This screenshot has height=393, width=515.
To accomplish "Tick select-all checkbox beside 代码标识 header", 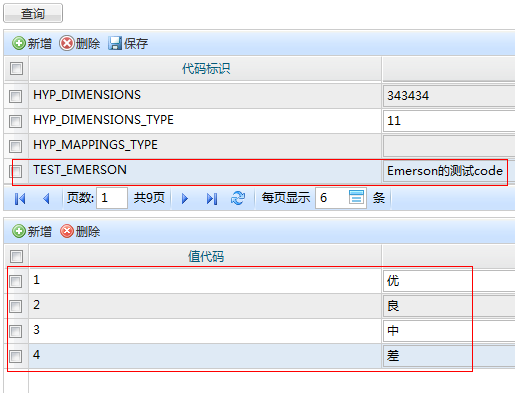I will tap(16, 69).
